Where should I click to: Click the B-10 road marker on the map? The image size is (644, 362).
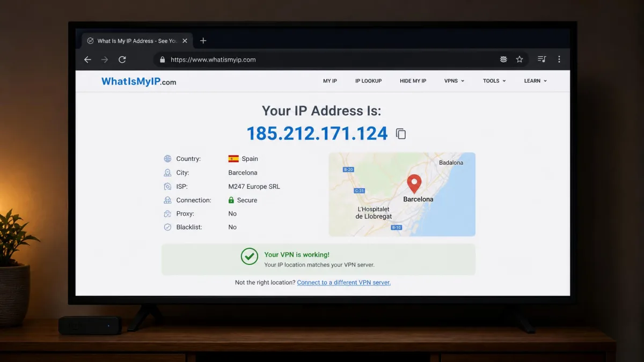[396, 227]
